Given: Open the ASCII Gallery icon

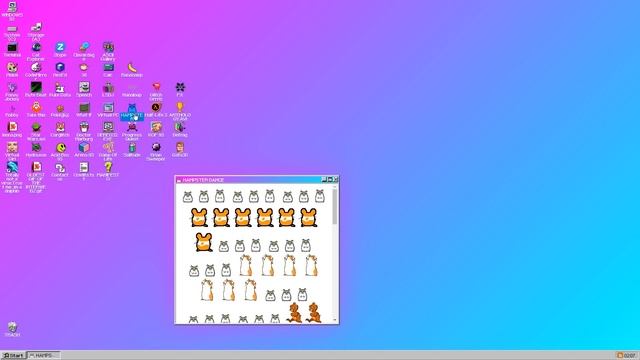Looking at the screenshot, I should point(108,52).
